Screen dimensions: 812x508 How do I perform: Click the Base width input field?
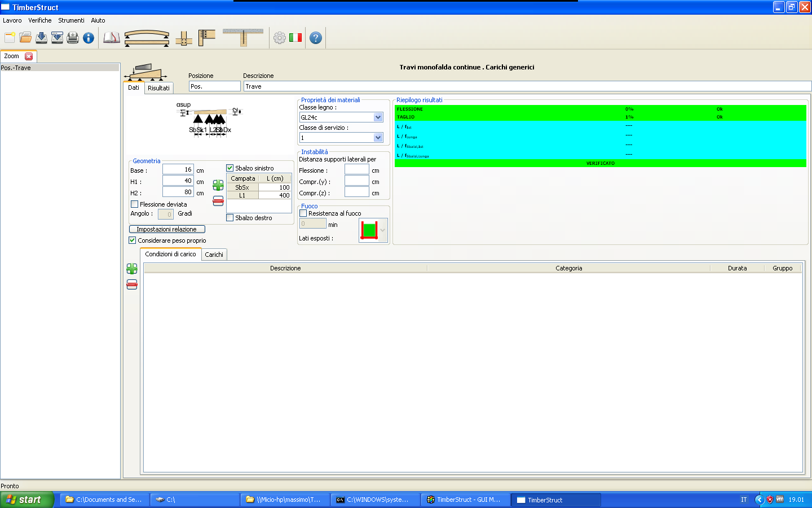[x=178, y=169]
